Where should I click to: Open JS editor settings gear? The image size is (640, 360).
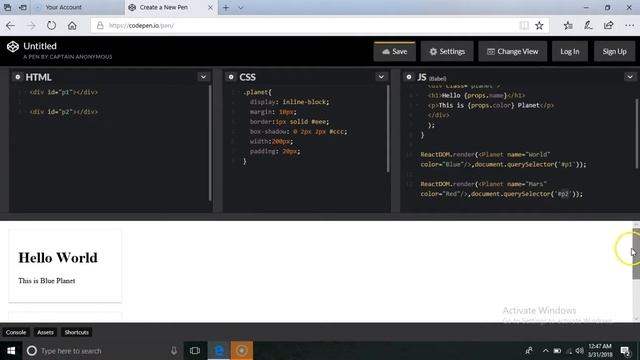point(409,77)
